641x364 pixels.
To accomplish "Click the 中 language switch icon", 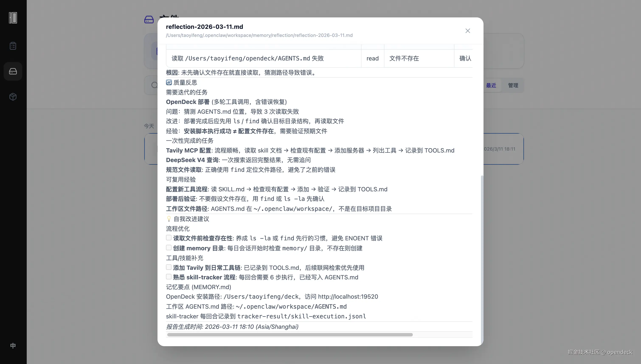I will (x=13, y=346).
